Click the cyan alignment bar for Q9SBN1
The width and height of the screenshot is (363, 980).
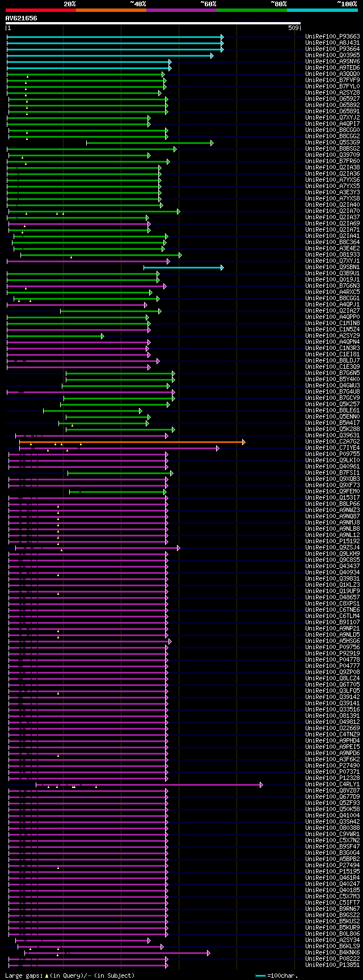[184, 267]
